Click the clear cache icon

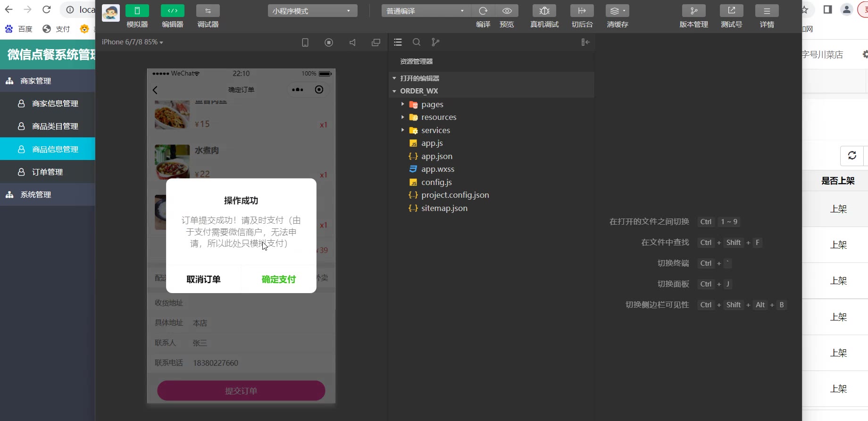[x=617, y=11]
